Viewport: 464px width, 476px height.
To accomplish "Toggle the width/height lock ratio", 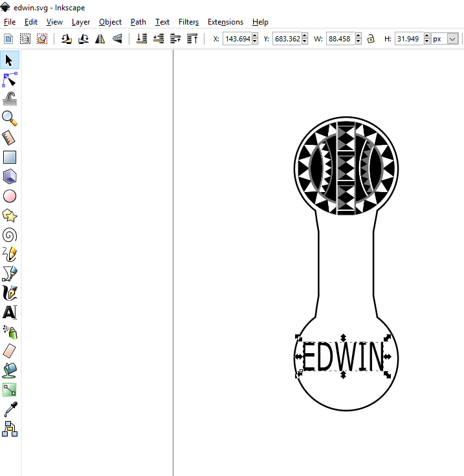I will [370, 39].
